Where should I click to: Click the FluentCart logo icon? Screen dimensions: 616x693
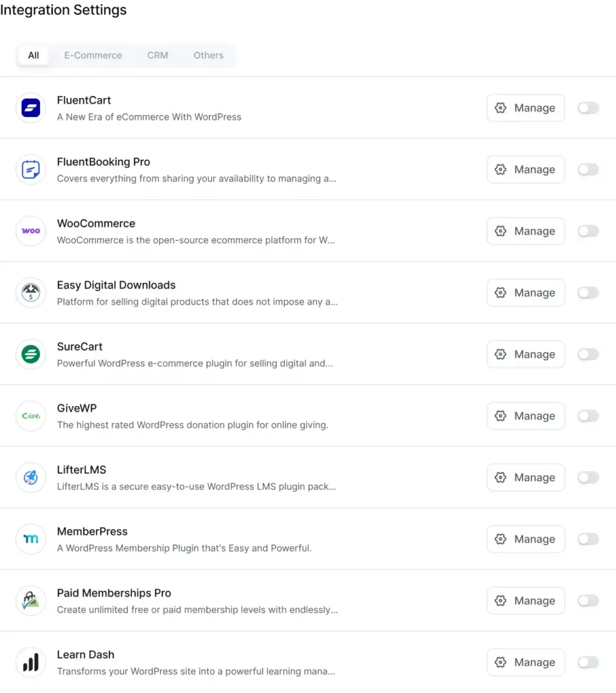point(30,108)
